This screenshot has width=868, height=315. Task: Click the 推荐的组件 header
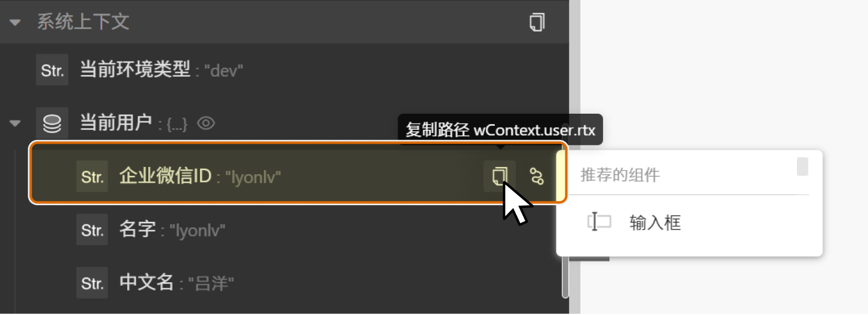click(x=620, y=175)
